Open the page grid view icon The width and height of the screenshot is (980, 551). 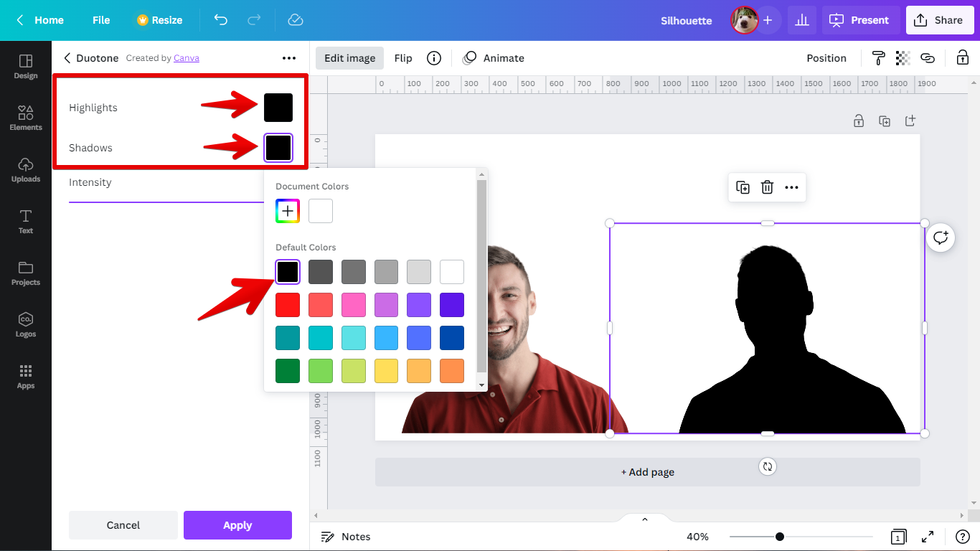[x=897, y=537]
